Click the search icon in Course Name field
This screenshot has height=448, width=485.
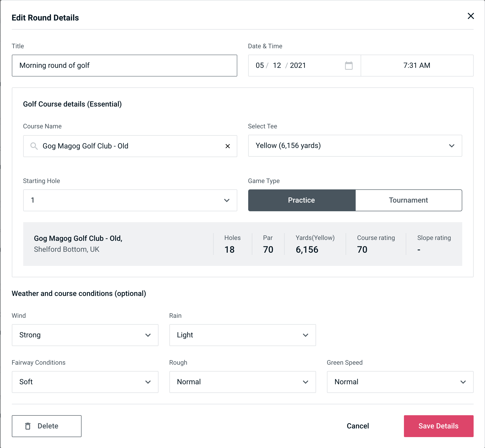click(x=33, y=146)
